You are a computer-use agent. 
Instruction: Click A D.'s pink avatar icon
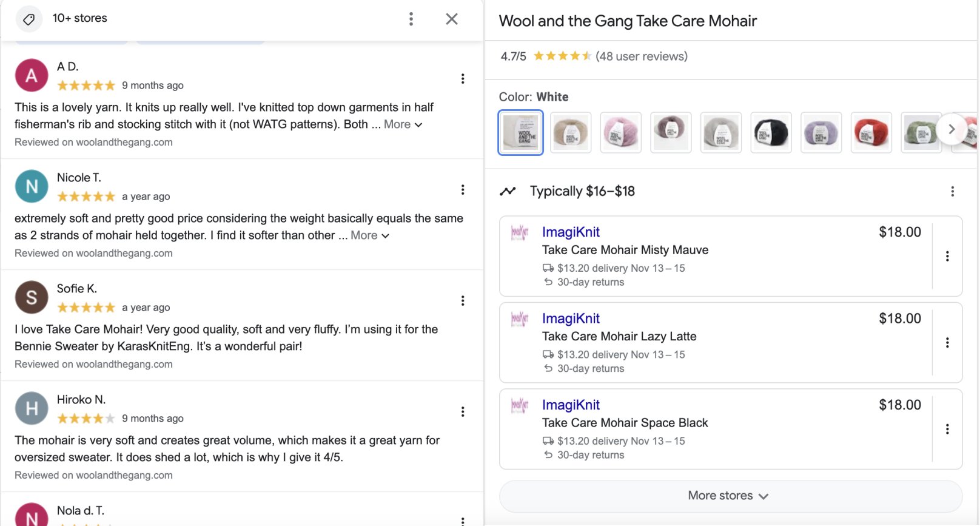pos(32,75)
